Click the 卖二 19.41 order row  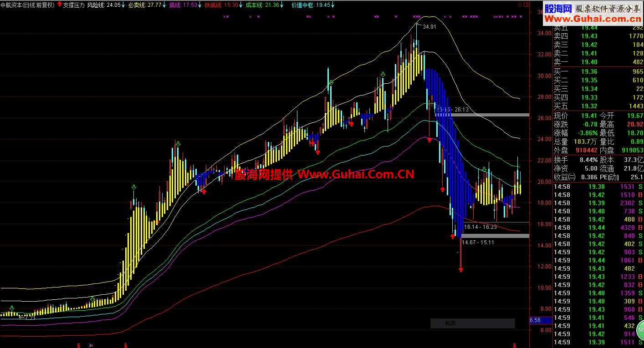598,53
